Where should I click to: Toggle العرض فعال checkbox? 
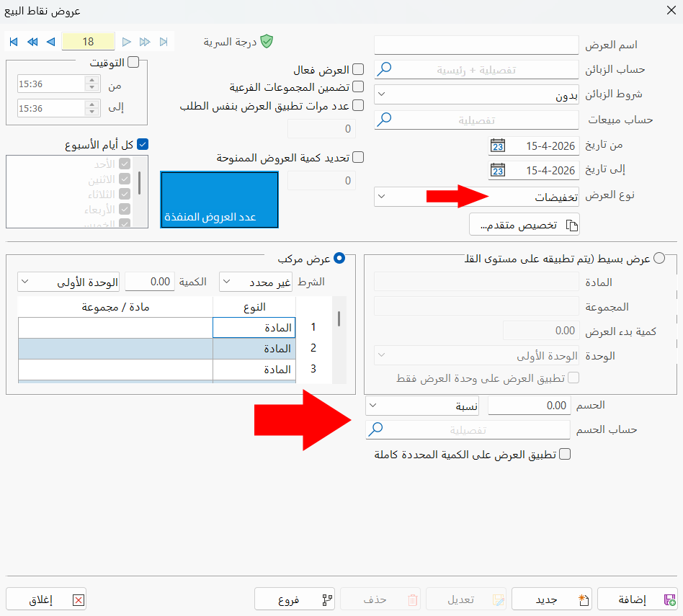pyautogui.click(x=358, y=69)
